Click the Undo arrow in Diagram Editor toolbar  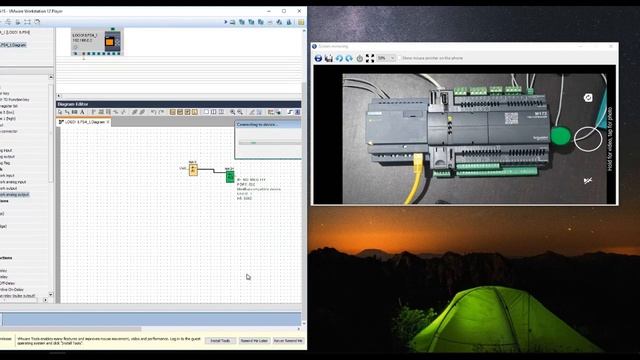[x=153, y=112]
